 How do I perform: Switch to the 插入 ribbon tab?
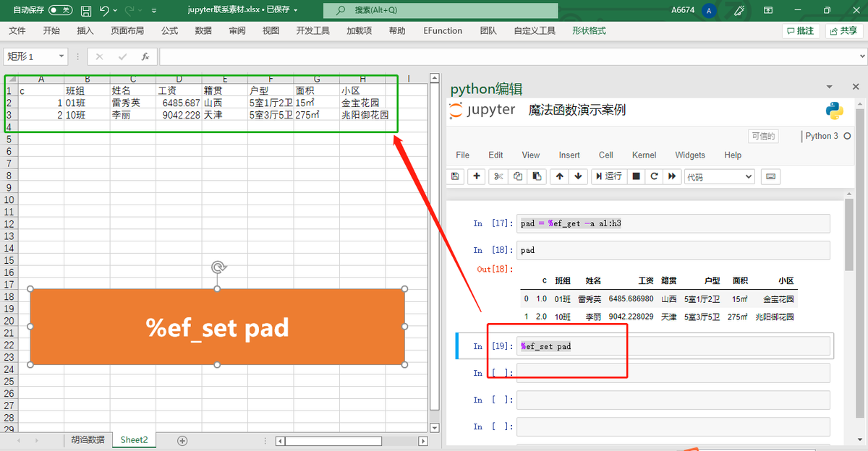pos(85,31)
